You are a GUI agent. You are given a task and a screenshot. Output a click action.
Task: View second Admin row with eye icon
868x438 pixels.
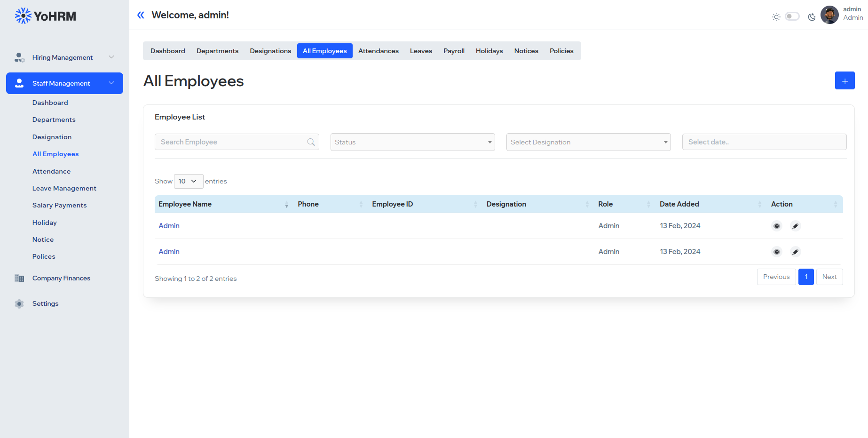point(777,252)
